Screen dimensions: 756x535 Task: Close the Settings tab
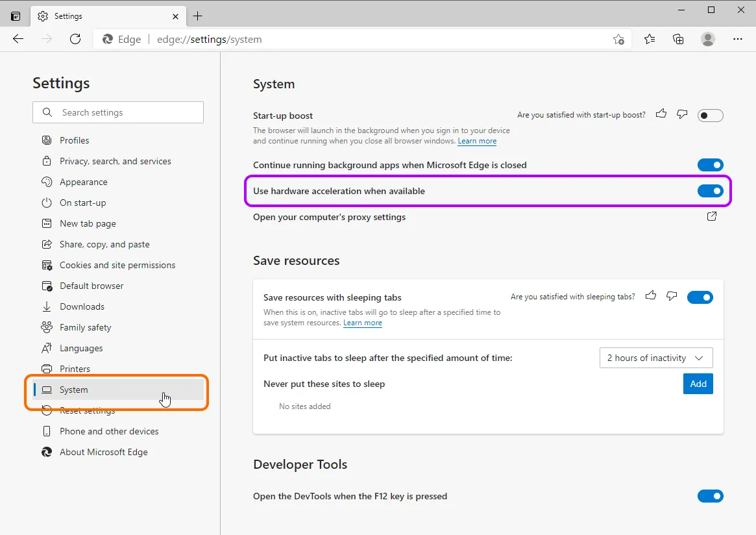coord(175,16)
